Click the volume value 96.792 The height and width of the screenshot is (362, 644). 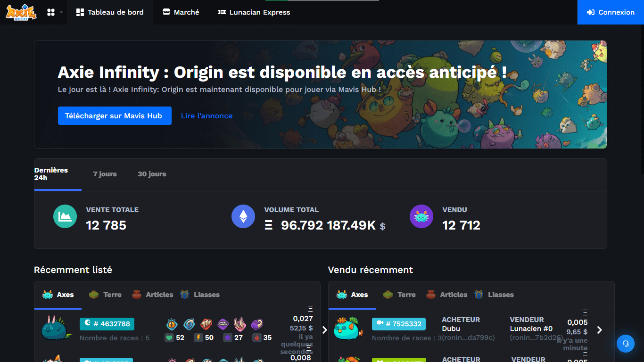tap(302, 225)
